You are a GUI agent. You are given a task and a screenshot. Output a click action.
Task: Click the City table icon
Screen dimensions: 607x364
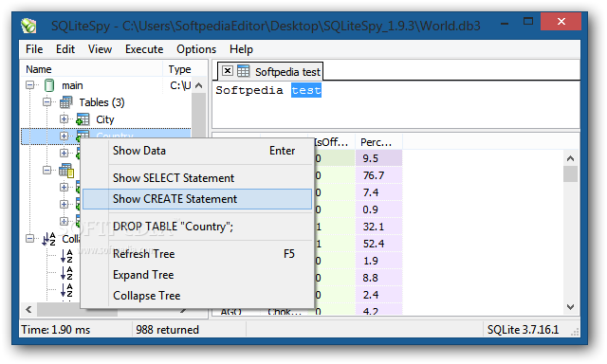83,119
